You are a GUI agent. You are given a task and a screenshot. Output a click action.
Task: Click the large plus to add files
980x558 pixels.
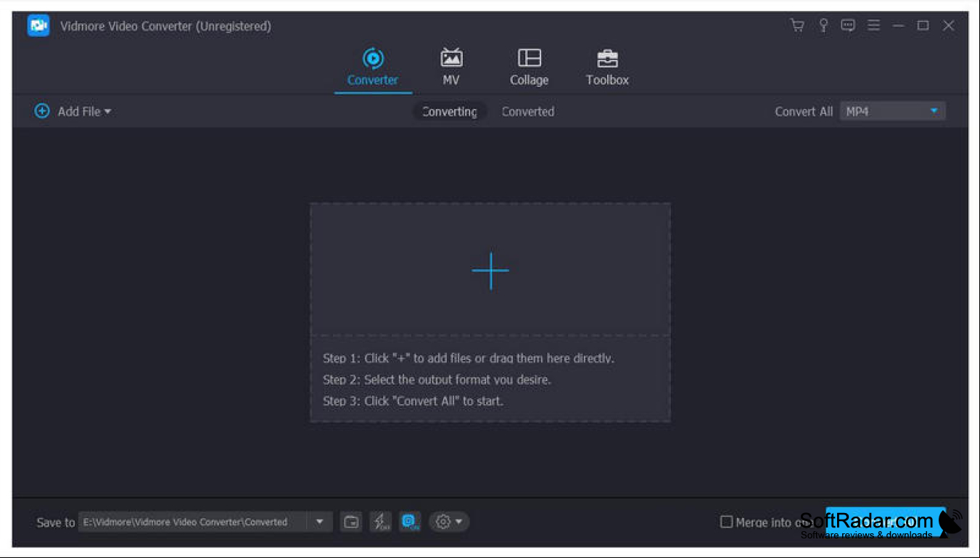[490, 271]
